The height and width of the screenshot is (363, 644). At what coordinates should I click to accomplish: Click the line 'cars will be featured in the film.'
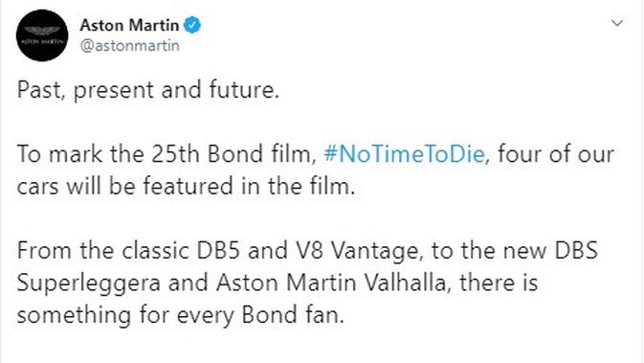tap(186, 186)
